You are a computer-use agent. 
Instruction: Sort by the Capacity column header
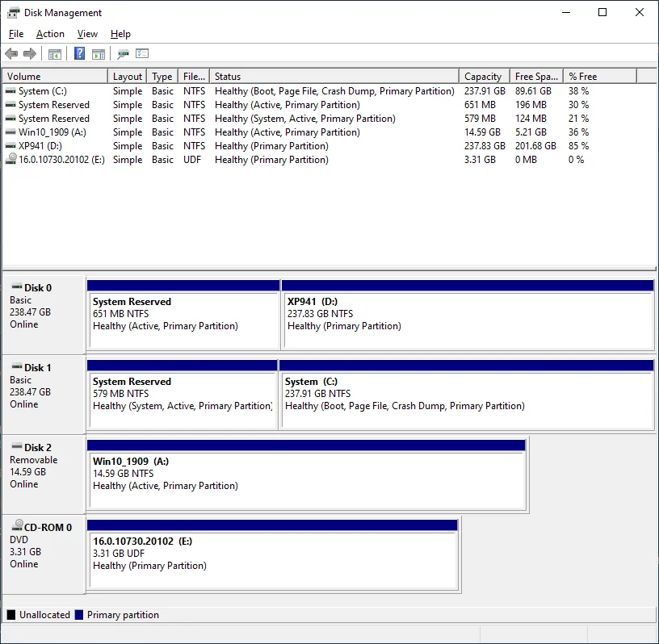click(x=485, y=77)
